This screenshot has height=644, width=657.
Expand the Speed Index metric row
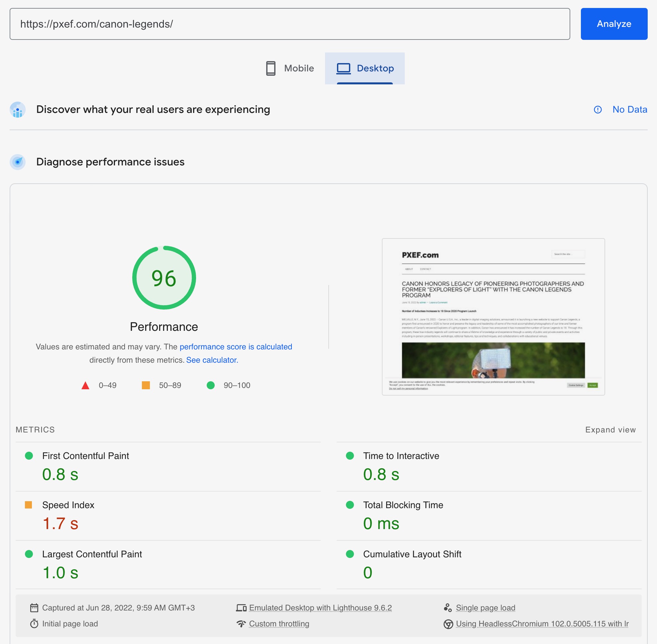[x=168, y=515]
